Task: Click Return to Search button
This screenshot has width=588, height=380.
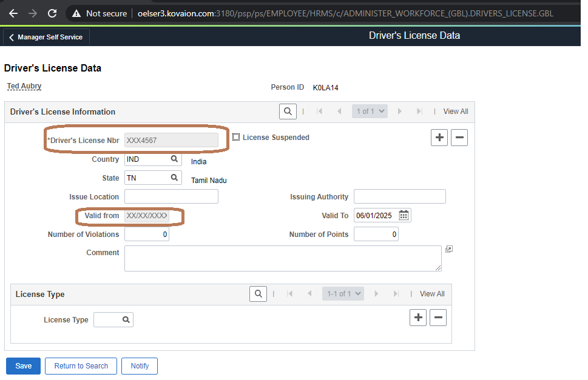Action: pyautogui.click(x=81, y=366)
